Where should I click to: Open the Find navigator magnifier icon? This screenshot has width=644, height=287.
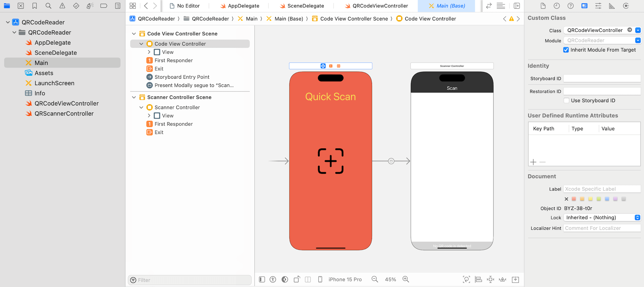coord(48,6)
